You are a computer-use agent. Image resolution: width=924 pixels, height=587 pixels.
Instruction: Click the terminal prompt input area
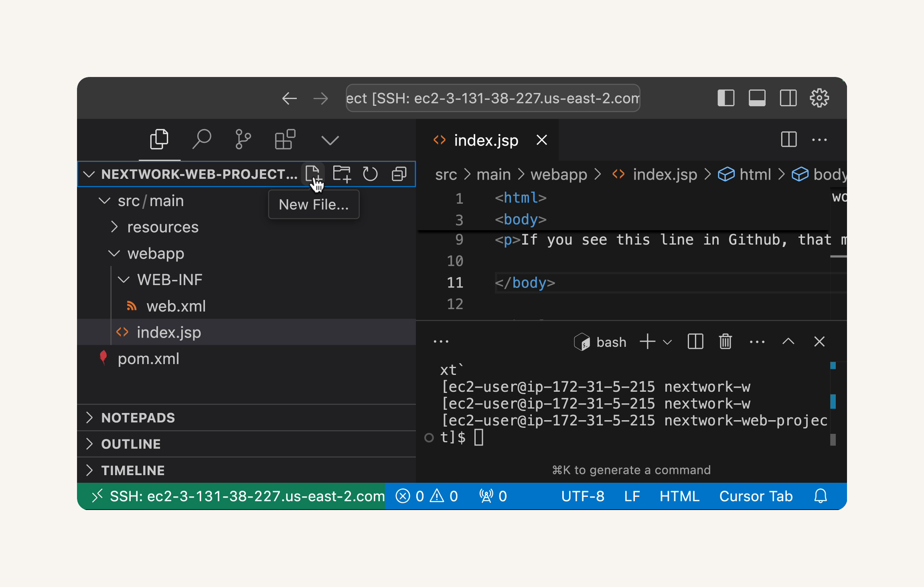point(479,437)
